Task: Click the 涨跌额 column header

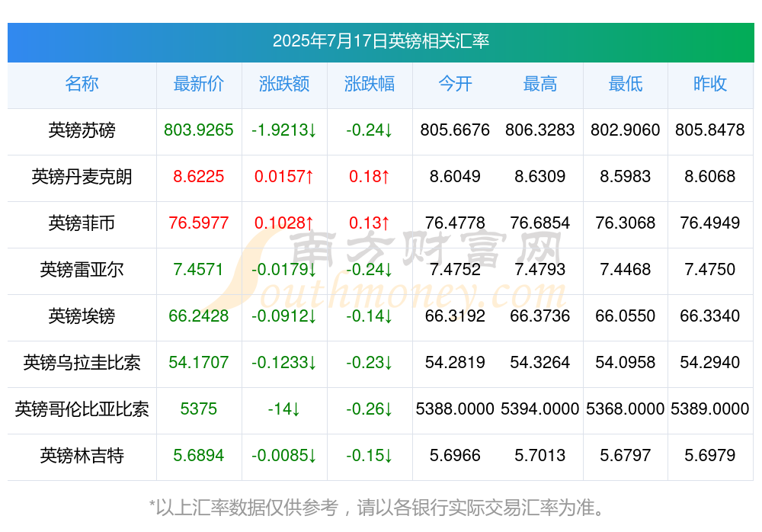Action: 283,84
